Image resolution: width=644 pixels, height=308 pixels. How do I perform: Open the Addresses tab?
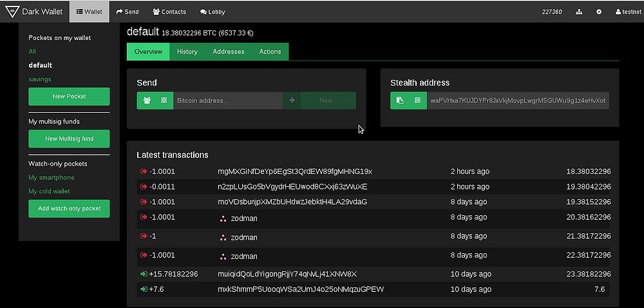point(229,52)
